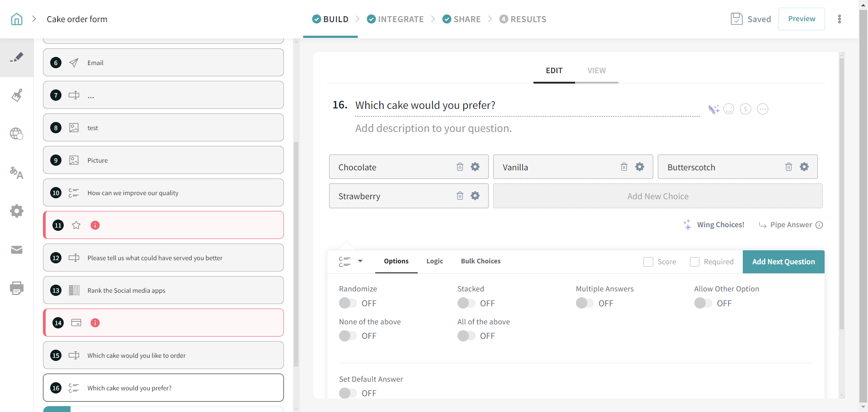Viewport: 868px width, 412px height.
Task: Click the home icon in the breadcrumb
Action: click(x=17, y=19)
